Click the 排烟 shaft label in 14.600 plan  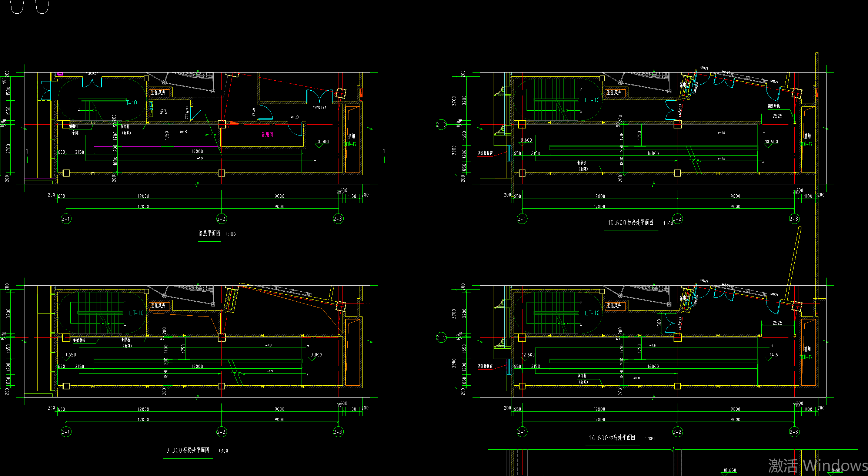808,349
